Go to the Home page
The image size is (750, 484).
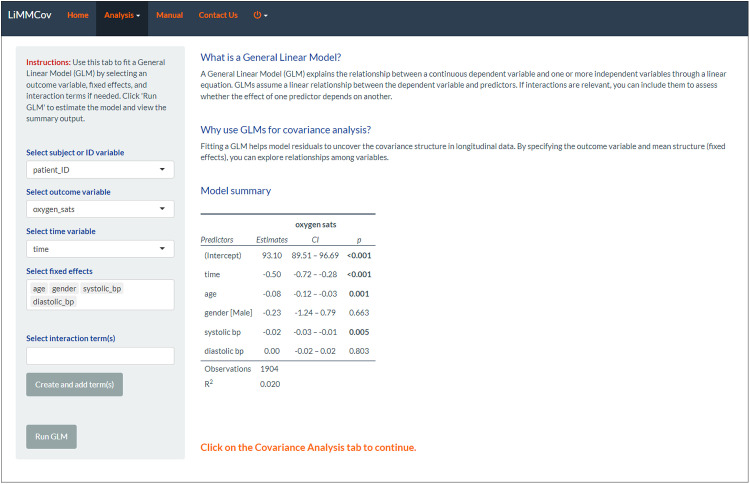click(77, 15)
